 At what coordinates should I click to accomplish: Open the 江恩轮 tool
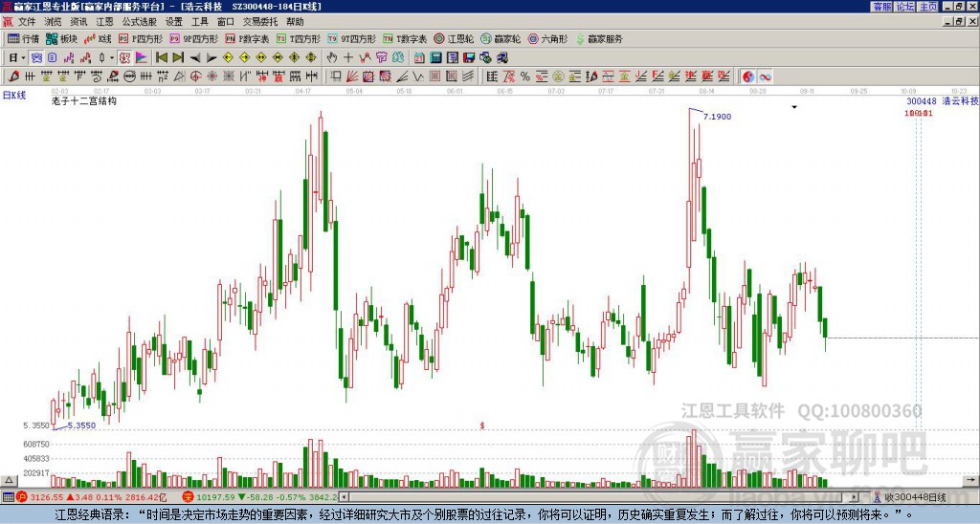[x=454, y=38]
